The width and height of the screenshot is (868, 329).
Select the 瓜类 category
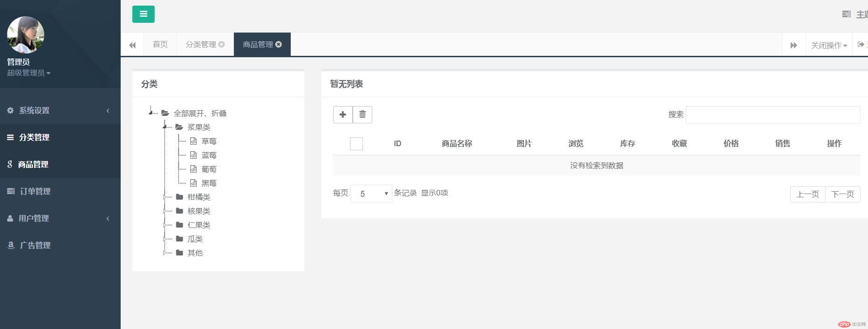pos(195,239)
